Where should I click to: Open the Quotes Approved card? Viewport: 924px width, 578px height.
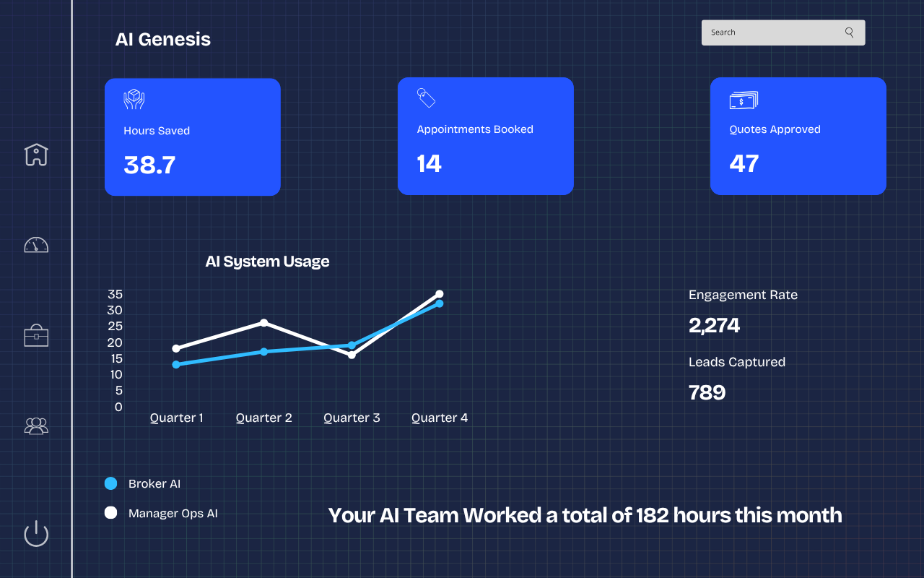(x=798, y=136)
